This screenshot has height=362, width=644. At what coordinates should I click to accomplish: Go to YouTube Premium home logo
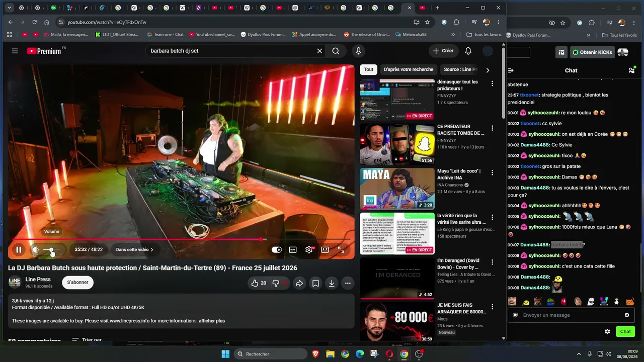click(44, 51)
